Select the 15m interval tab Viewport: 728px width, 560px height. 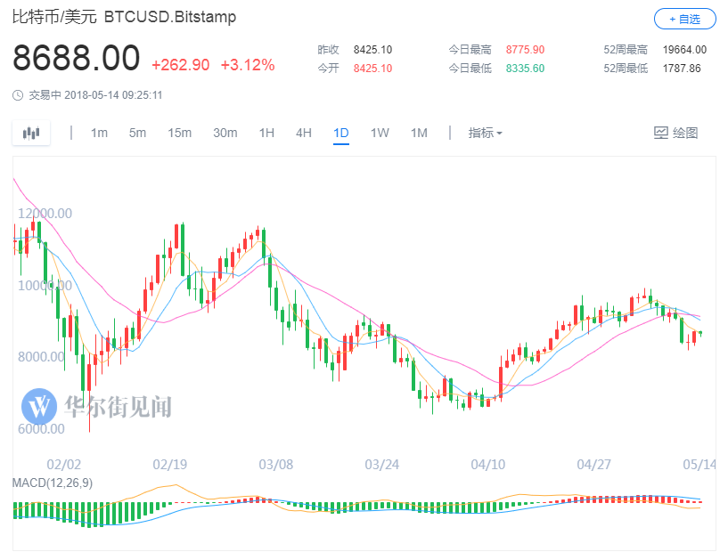click(180, 134)
